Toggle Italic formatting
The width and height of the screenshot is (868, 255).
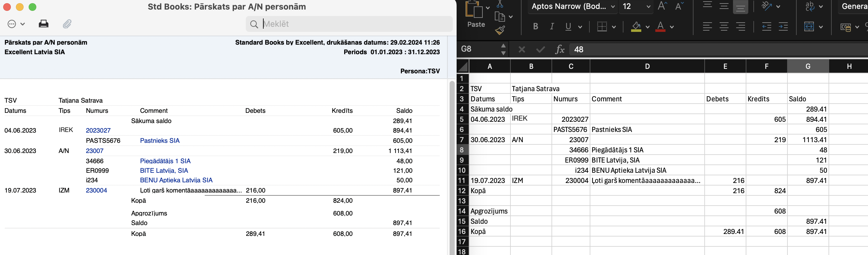point(552,27)
